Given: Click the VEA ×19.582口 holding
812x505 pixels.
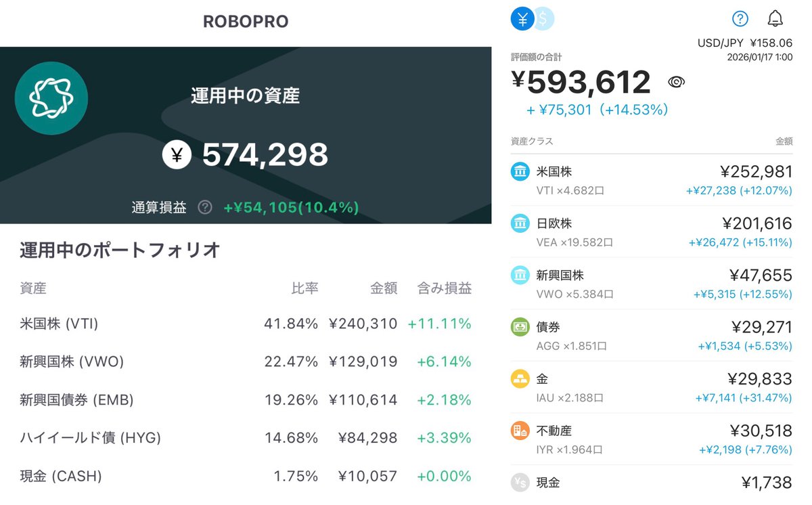Looking at the screenshot, I should [574, 242].
